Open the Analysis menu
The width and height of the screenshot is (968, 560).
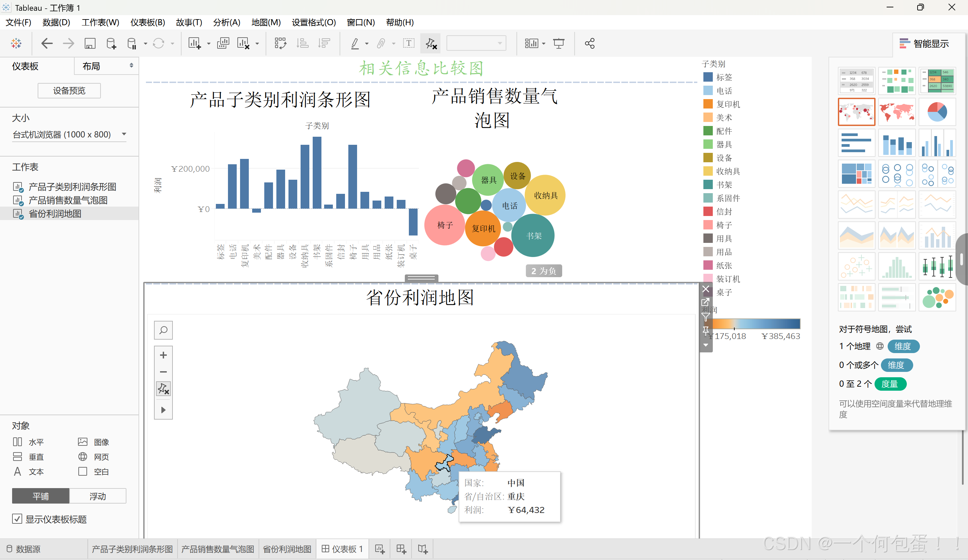click(x=226, y=22)
